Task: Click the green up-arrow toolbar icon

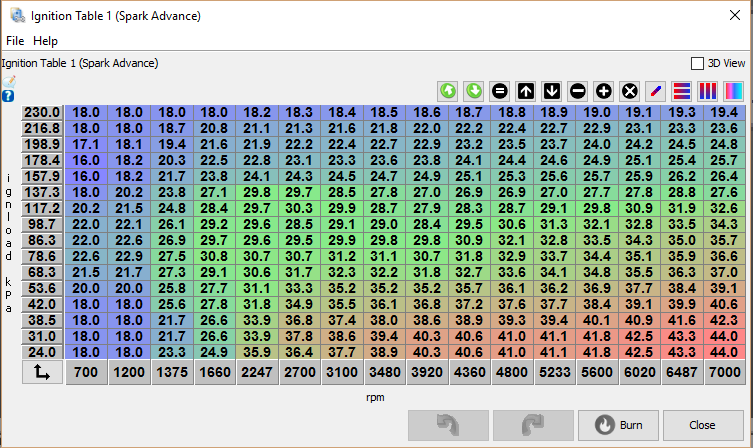Action: (x=448, y=91)
